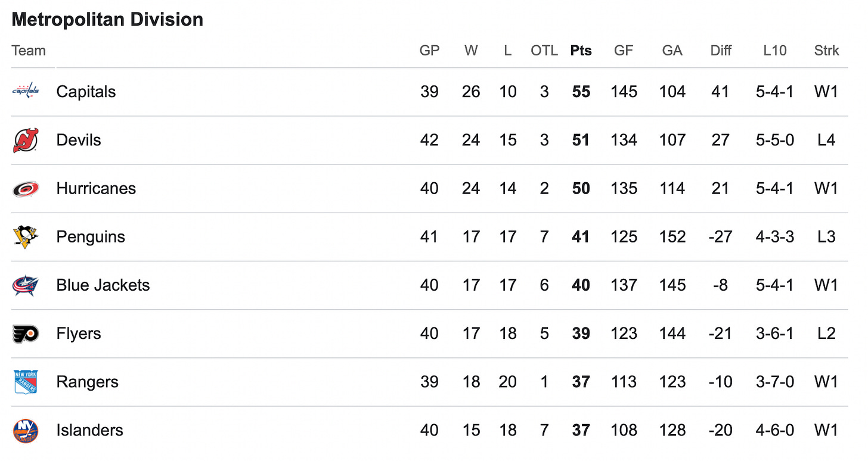Viewport: 868px width, 461px height.
Task: Click the Penguins team logo
Action: tap(26, 237)
